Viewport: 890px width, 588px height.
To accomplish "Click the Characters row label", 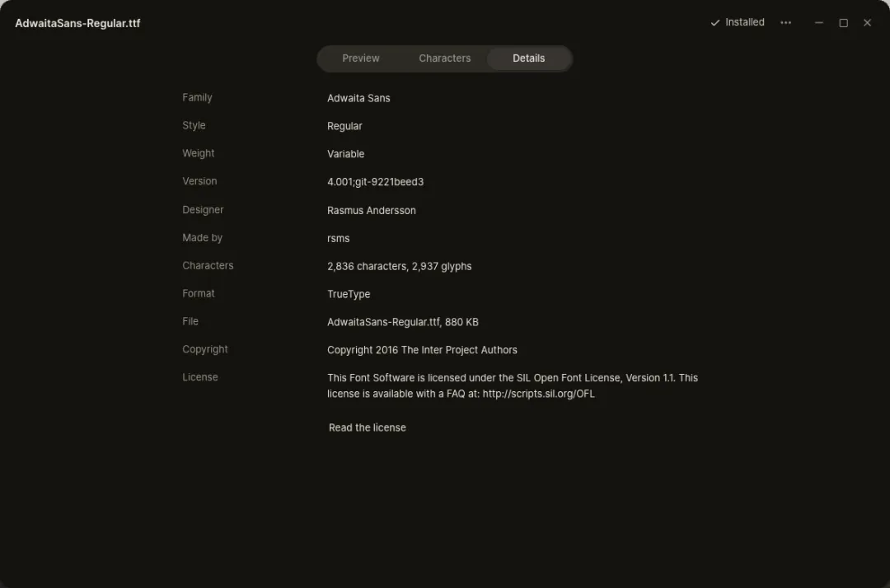I will point(208,265).
